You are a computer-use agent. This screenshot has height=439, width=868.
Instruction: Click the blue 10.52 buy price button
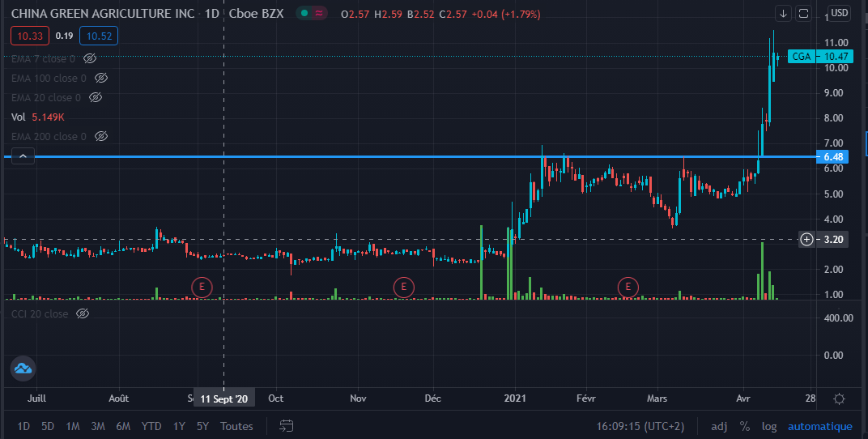[99, 36]
